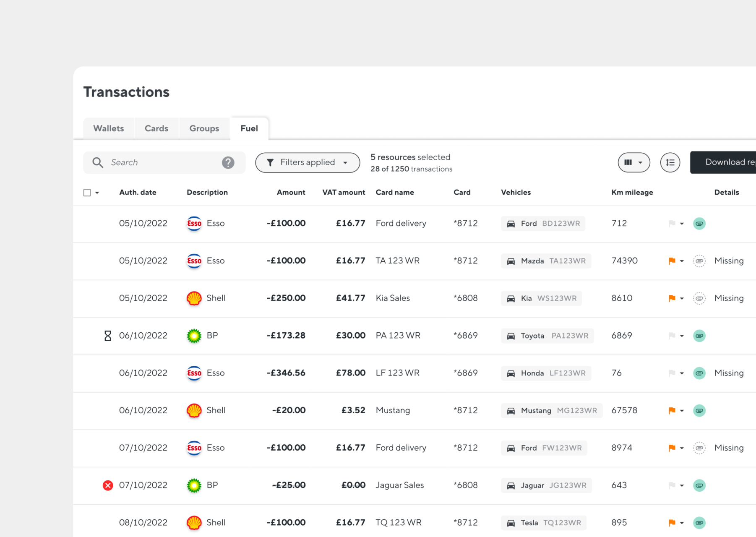Screen dimensions: 756x537
Task: Open receipt attachment on Tesla TQ123WR row
Action: click(699, 523)
